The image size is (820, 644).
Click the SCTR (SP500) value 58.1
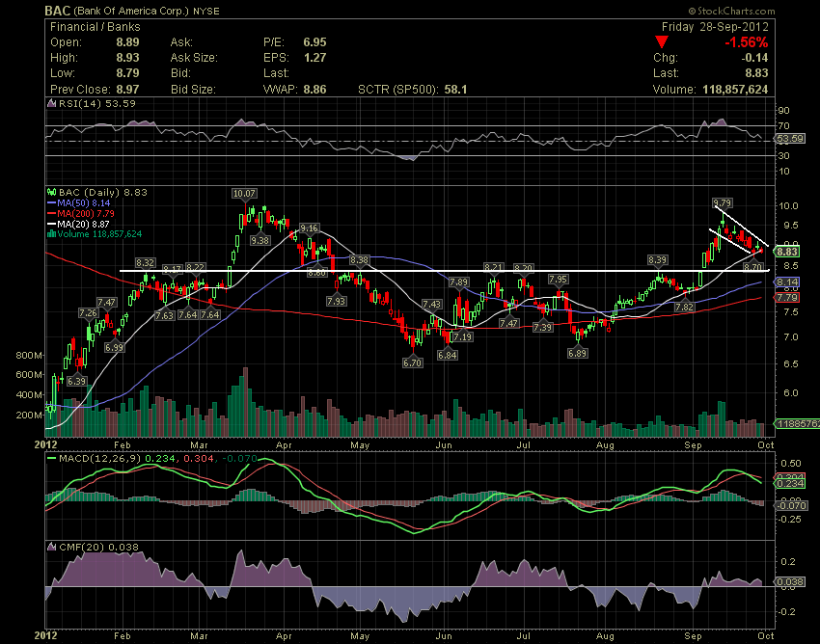pyautogui.click(x=455, y=90)
